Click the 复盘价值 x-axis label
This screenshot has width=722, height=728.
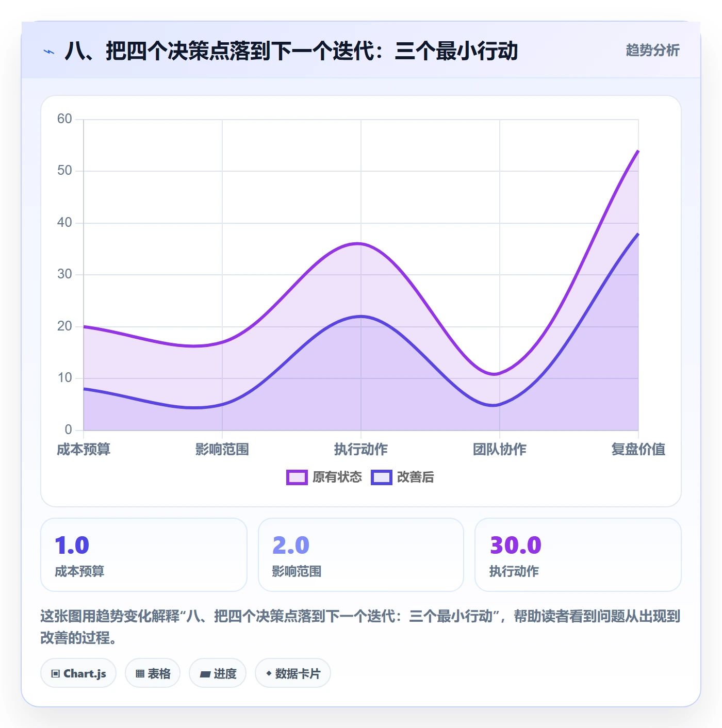tap(638, 450)
